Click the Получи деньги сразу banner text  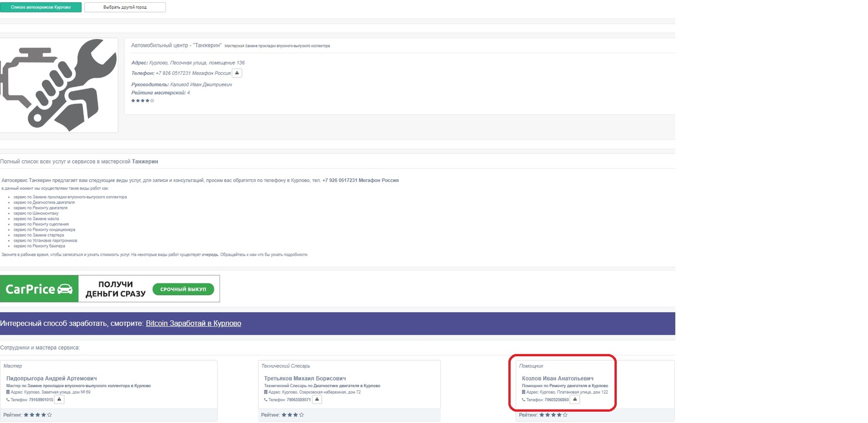tap(116, 289)
